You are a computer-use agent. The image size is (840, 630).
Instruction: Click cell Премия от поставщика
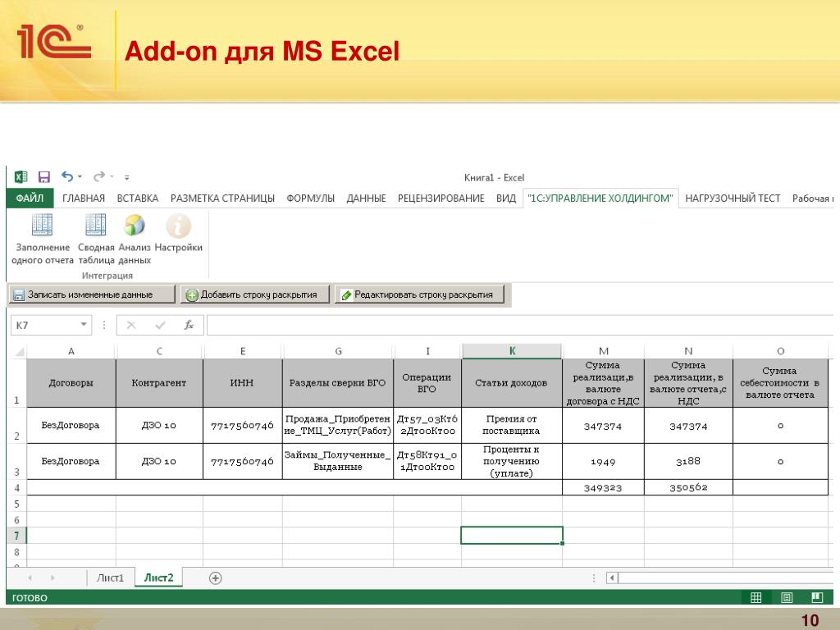[512, 426]
